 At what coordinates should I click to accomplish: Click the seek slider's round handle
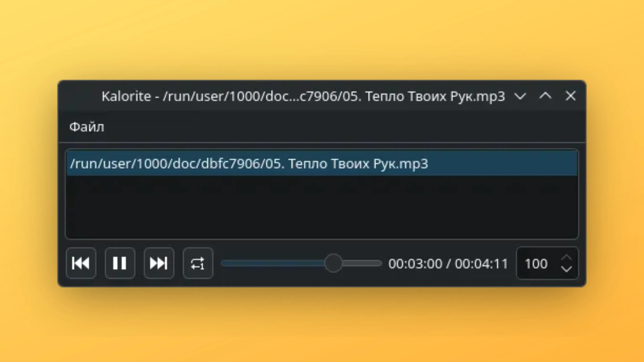(x=333, y=263)
